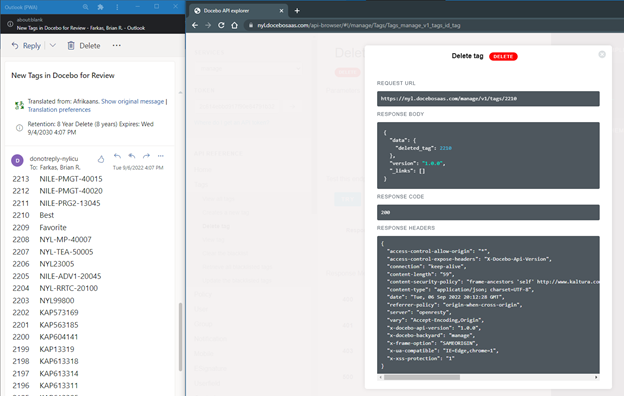Click the Delete trash icon in Outlook
The image size is (624, 396).
click(x=71, y=46)
